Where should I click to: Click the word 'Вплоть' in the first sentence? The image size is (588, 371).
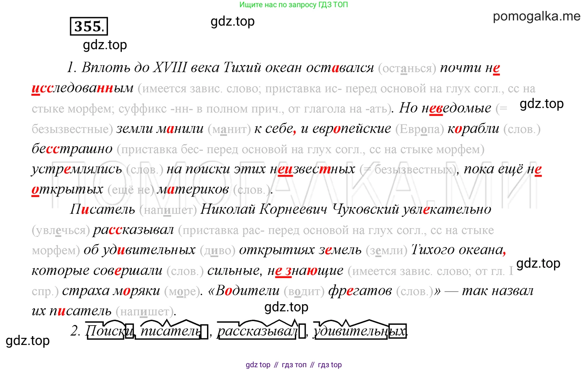pyautogui.click(x=106, y=67)
